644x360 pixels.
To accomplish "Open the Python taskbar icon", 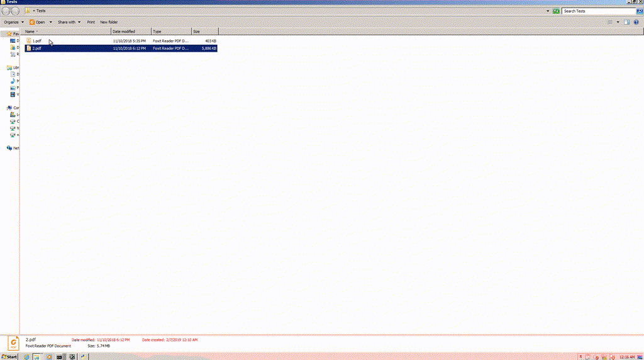I will pos(83,357).
